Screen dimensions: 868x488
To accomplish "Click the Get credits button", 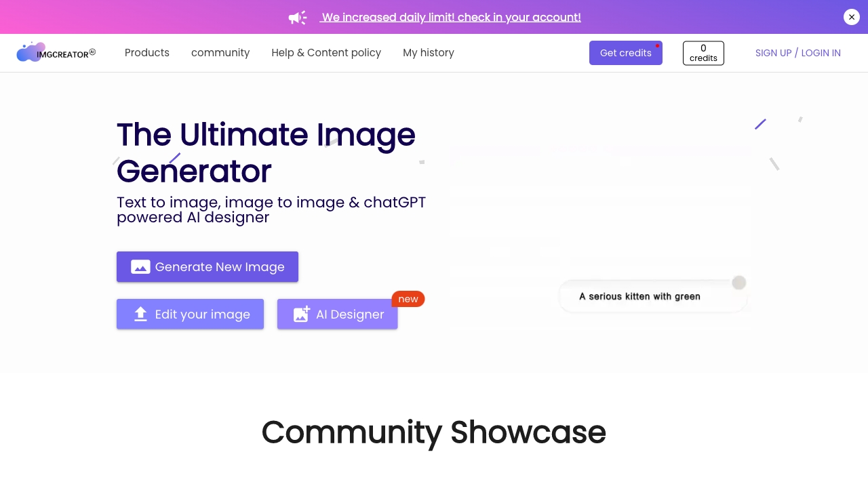I will (x=625, y=53).
